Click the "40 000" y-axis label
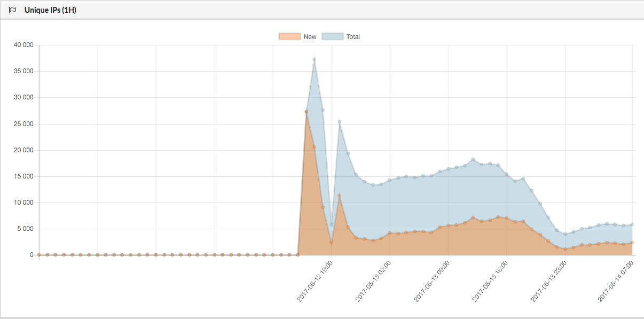 coord(23,45)
